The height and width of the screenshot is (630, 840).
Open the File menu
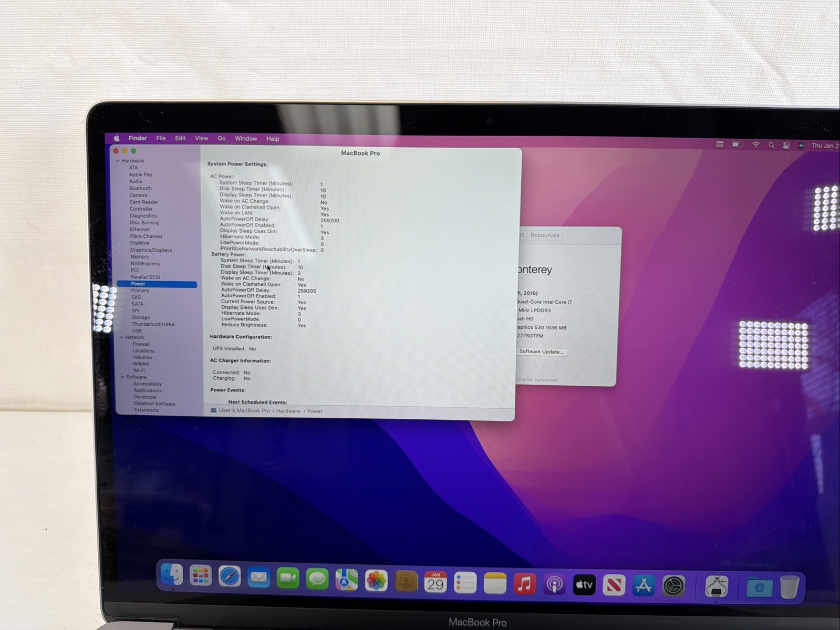point(161,138)
